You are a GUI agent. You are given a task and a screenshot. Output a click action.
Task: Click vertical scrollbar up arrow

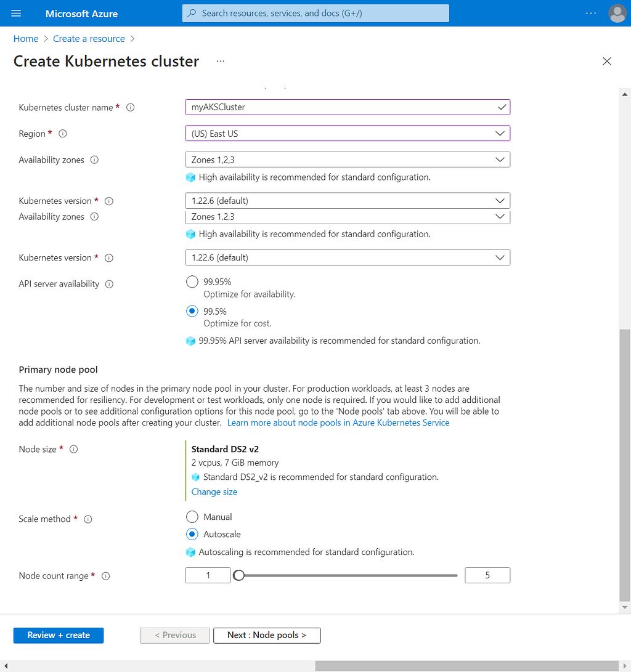point(625,94)
